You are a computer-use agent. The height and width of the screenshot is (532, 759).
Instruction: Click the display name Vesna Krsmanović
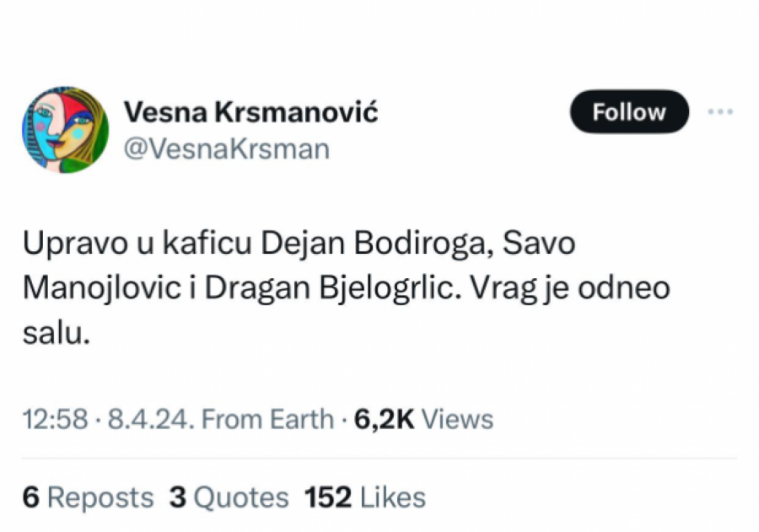(x=250, y=110)
